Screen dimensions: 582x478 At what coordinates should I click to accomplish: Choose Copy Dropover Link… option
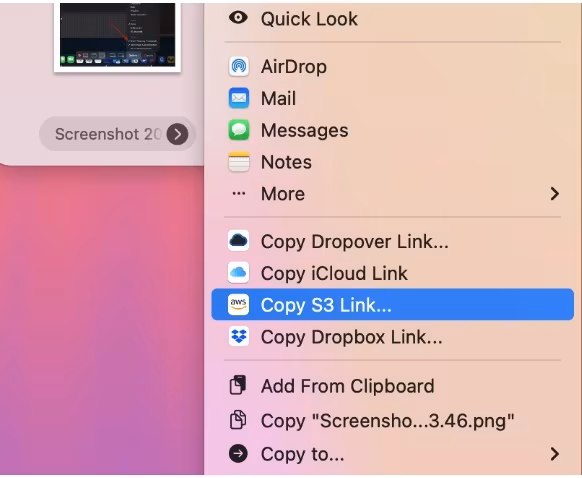click(392, 241)
